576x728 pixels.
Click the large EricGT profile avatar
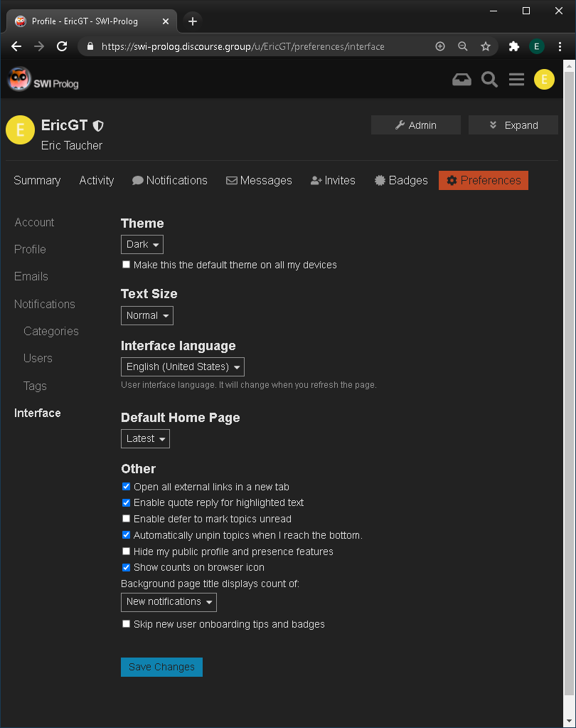pos(20,130)
